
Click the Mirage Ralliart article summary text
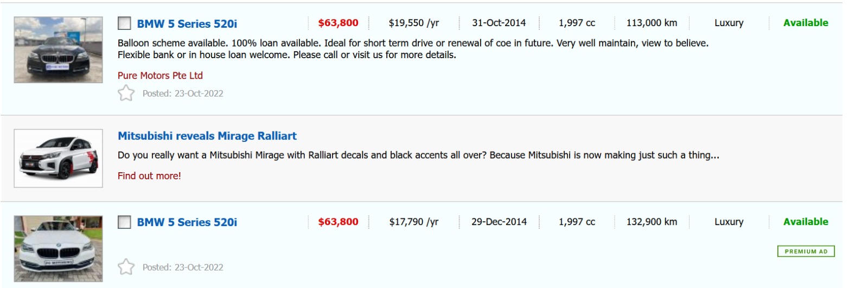[418, 155]
